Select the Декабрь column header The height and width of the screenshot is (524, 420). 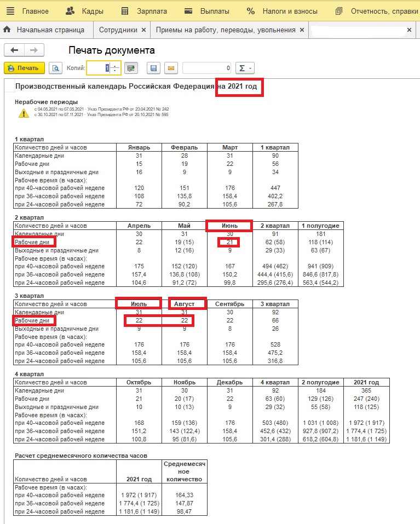pos(230,382)
